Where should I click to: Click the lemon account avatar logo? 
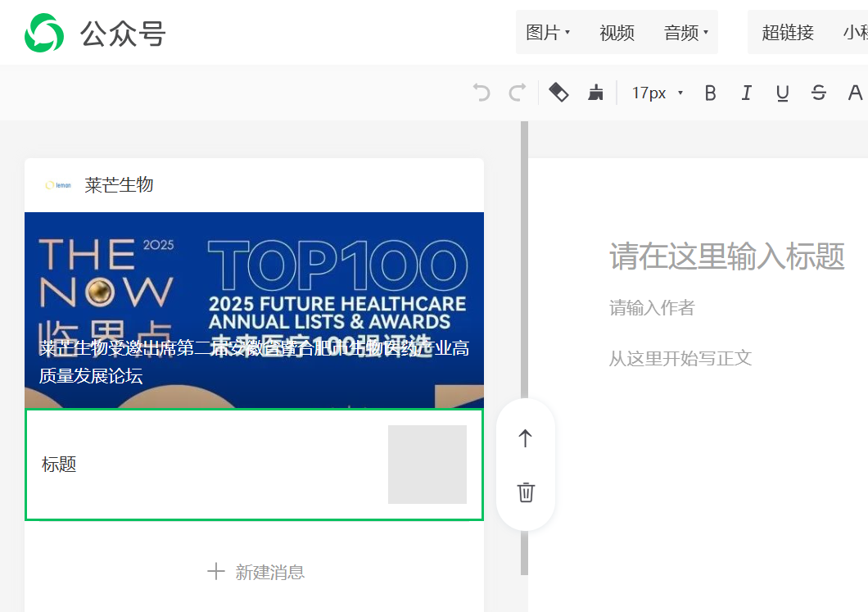coord(58,185)
